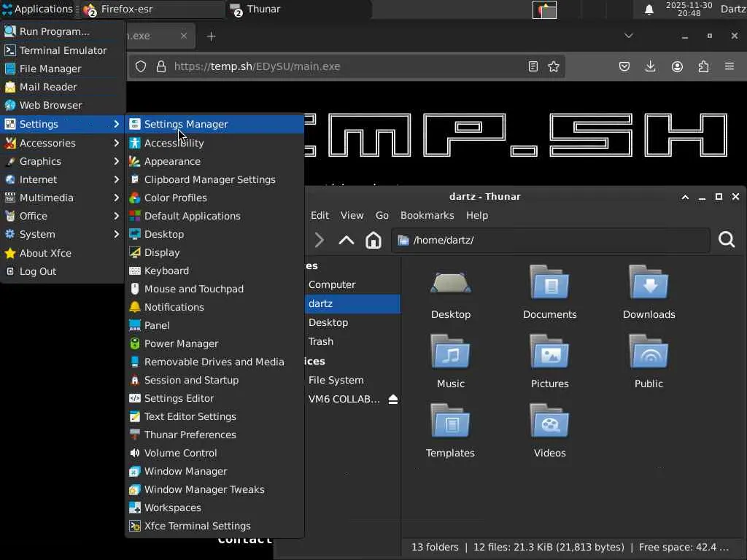Click Thunar search magnifier icon
Image resolution: width=747 pixels, height=560 pixels.
726,240
